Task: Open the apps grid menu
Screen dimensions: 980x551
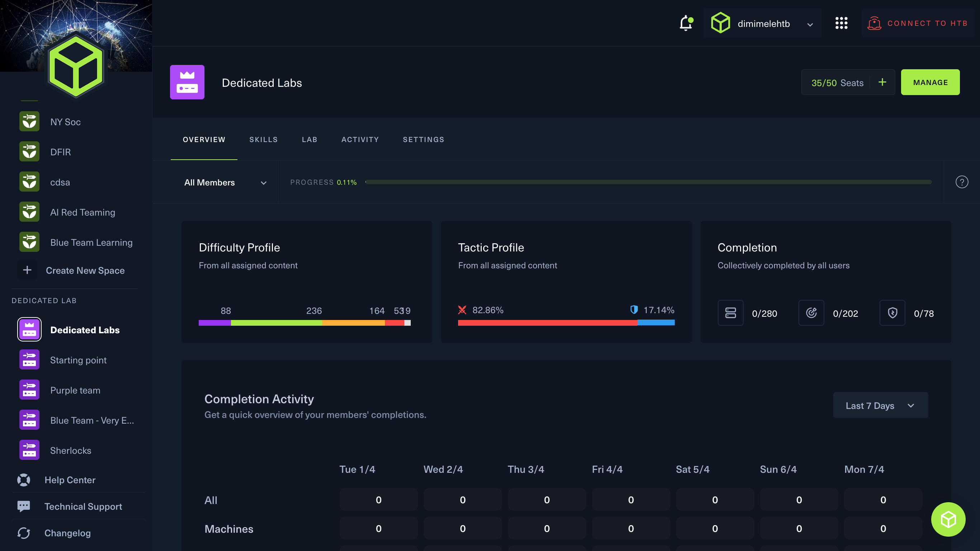Action: click(x=842, y=23)
